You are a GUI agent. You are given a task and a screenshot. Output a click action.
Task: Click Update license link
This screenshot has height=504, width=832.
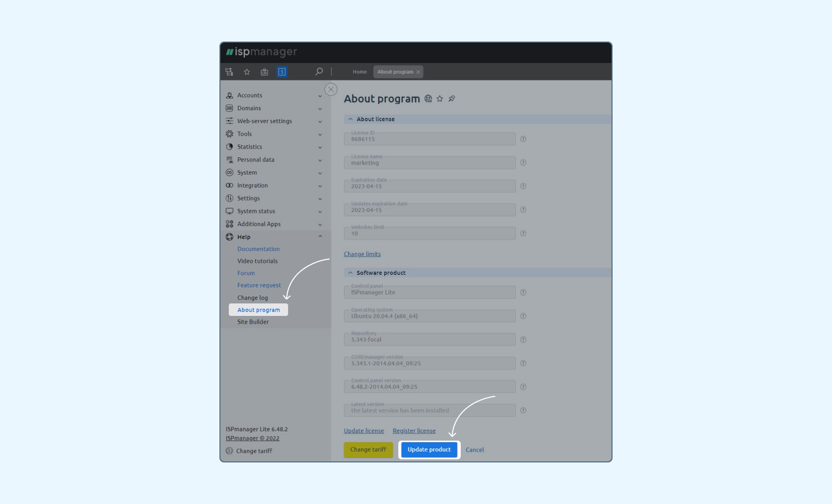(364, 431)
